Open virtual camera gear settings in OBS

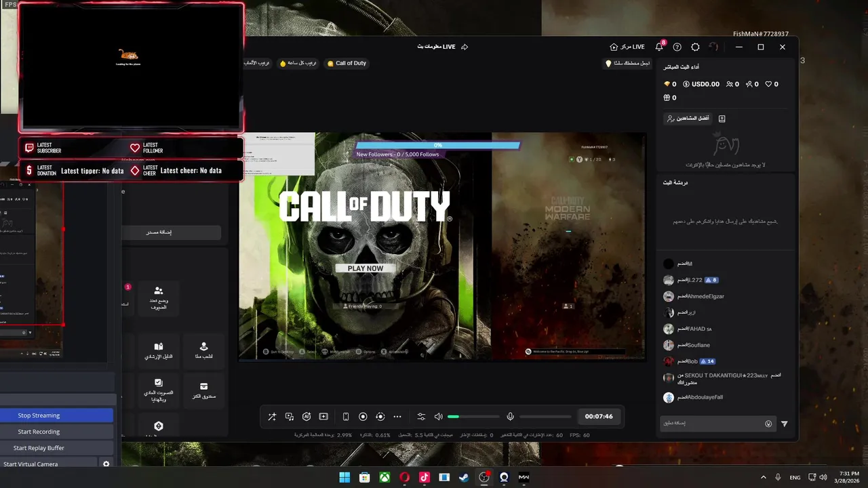106,464
